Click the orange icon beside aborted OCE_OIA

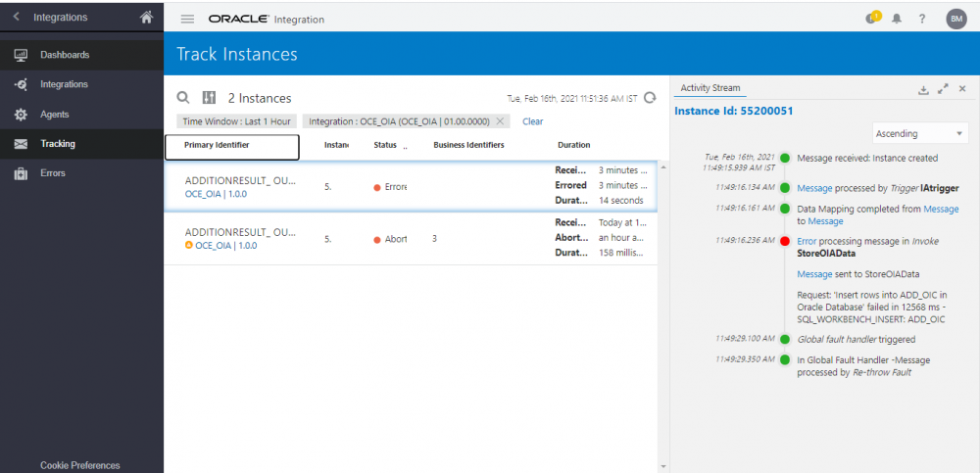click(x=189, y=245)
